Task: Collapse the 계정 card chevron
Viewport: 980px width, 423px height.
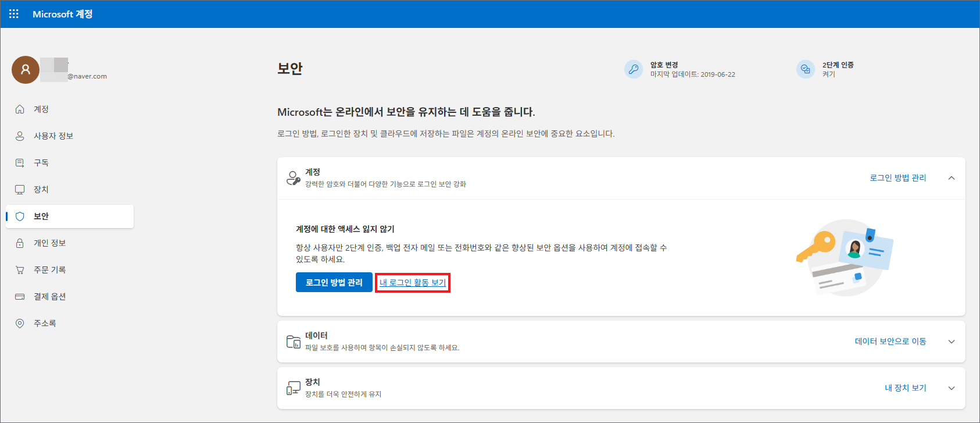Action: [952, 178]
